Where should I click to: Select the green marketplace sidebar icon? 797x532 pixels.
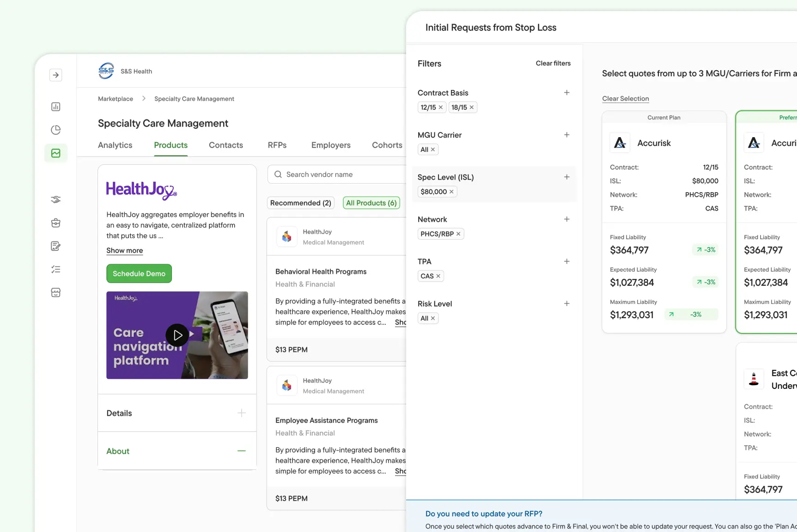point(56,153)
